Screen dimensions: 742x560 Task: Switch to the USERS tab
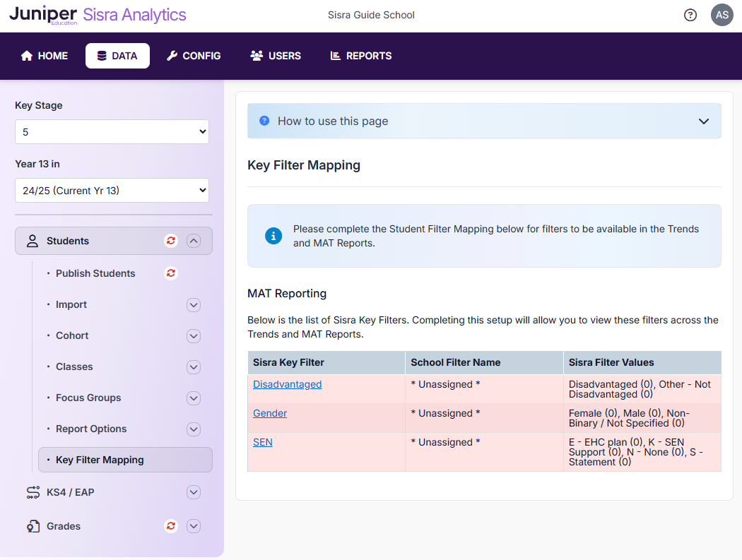(x=276, y=56)
